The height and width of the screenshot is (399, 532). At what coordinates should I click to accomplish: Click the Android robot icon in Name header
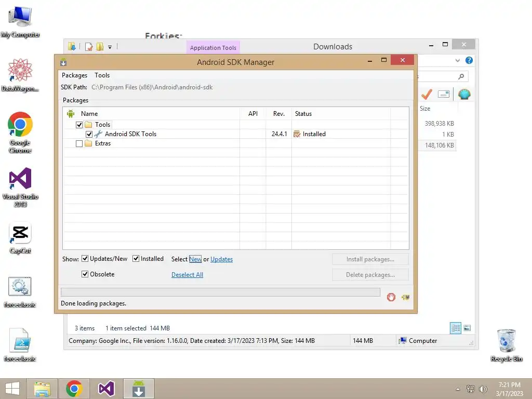pos(71,114)
